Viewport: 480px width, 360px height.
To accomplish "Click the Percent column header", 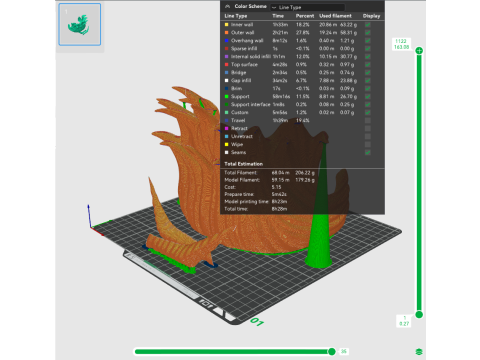I will tap(305, 16).
